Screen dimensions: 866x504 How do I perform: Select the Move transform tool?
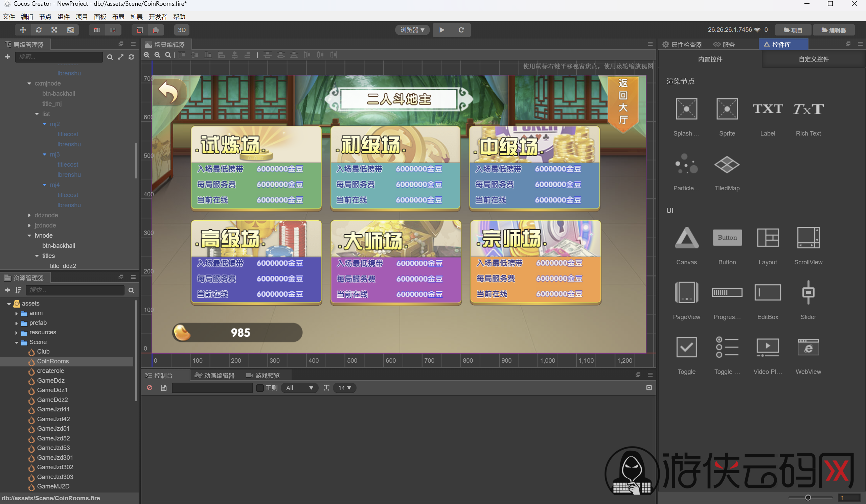[x=23, y=30]
